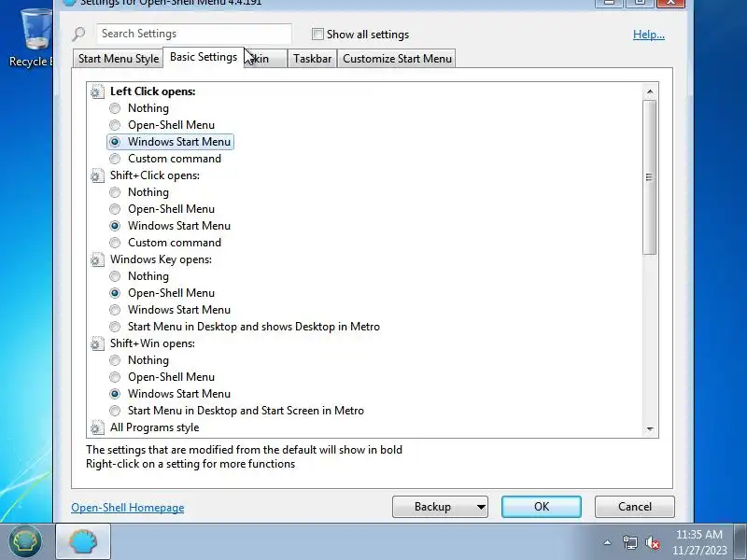Viewport: 747px width, 560px height.
Task: Click the muted volume tray icon
Action: click(x=652, y=542)
